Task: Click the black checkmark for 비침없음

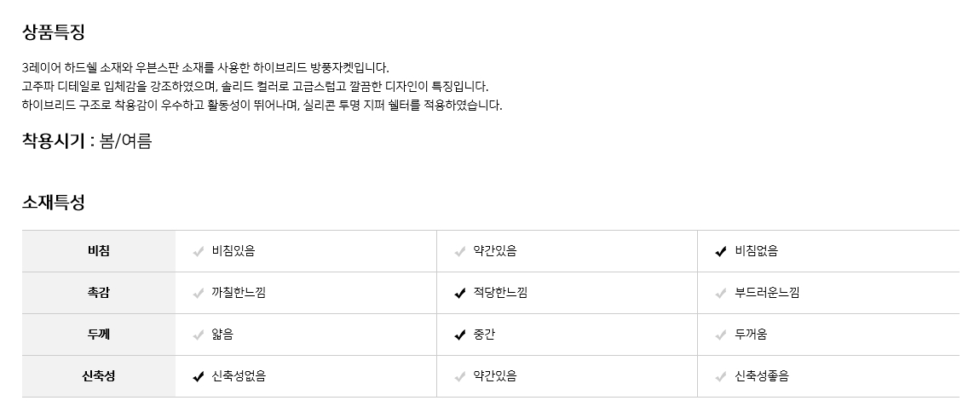Action: tap(721, 251)
